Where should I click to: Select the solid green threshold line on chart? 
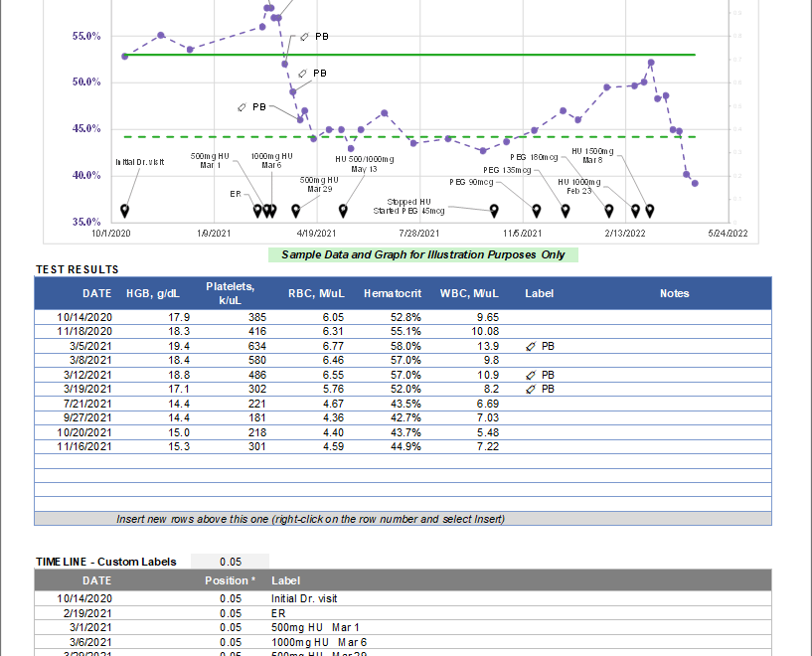coord(398,55)
